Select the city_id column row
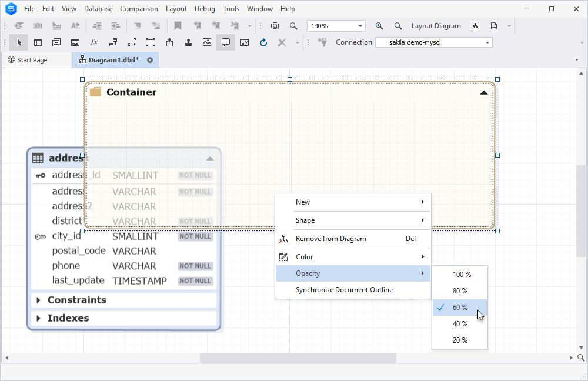Viewport: 588px width, 381px height. tap(123, 236)
